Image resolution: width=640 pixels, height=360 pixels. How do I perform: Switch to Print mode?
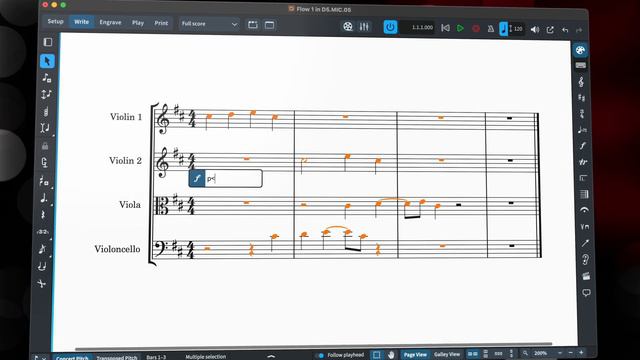pyautogui.click(x=161, y=23)
